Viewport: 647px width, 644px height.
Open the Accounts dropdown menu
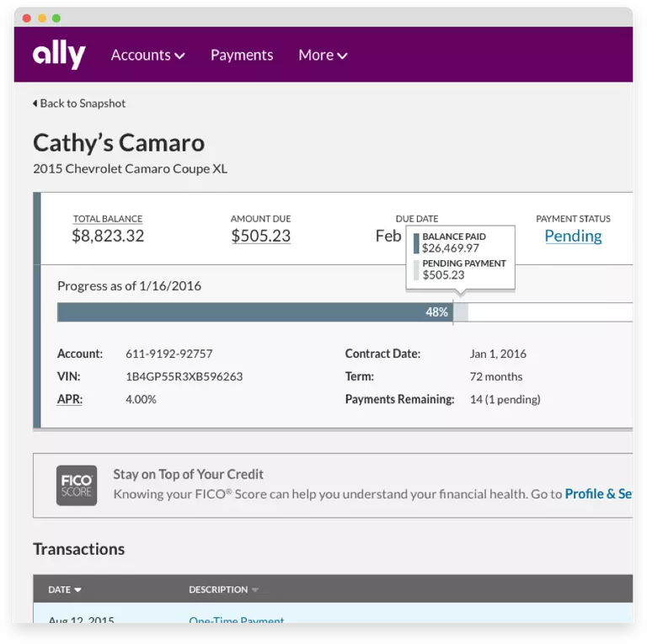[x=147, y=55]
